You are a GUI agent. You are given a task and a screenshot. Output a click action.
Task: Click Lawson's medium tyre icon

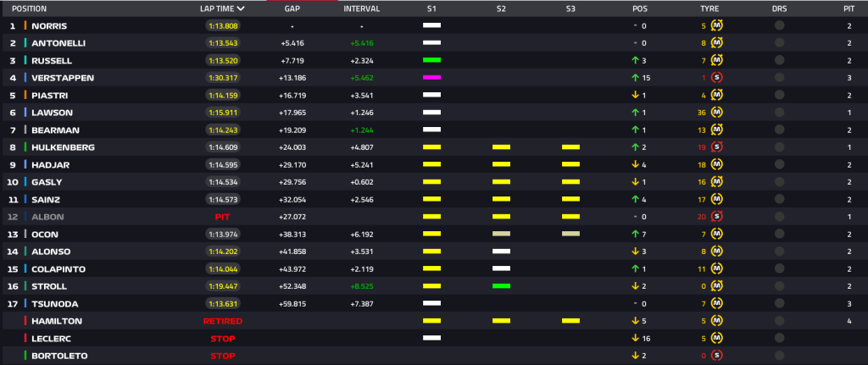(x=717, y=113)
